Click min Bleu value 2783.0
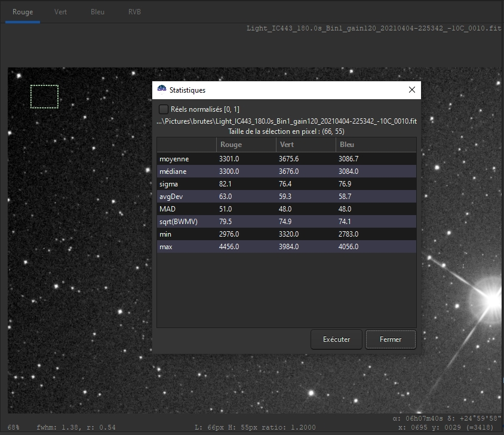The width and height of the screenshot is (504, 435). [348, 234]
